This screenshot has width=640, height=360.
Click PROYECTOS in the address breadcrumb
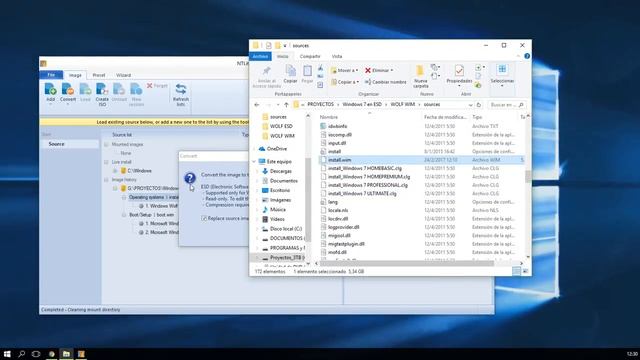click(320, 104)
